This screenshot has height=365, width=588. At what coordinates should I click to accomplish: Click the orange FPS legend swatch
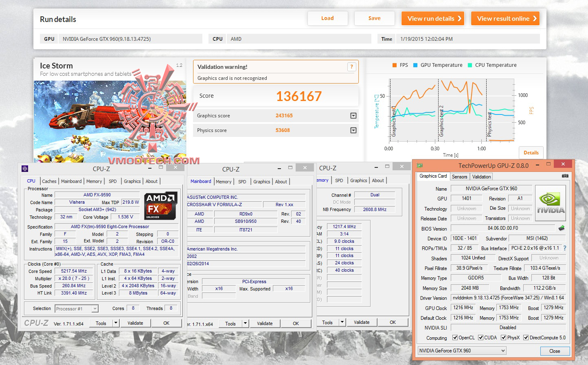point(395,65)
